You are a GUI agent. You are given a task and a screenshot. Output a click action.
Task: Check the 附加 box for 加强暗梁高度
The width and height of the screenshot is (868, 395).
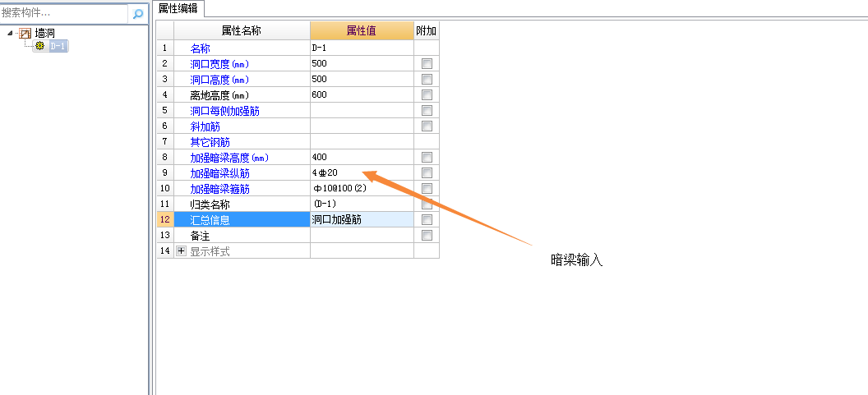coord(427,157)
